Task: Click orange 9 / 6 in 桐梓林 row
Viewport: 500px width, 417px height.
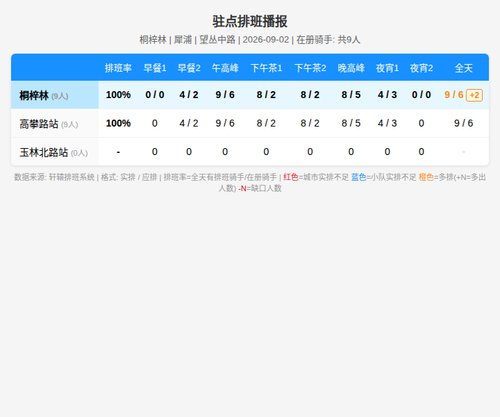Action: (x=454, y=95)
